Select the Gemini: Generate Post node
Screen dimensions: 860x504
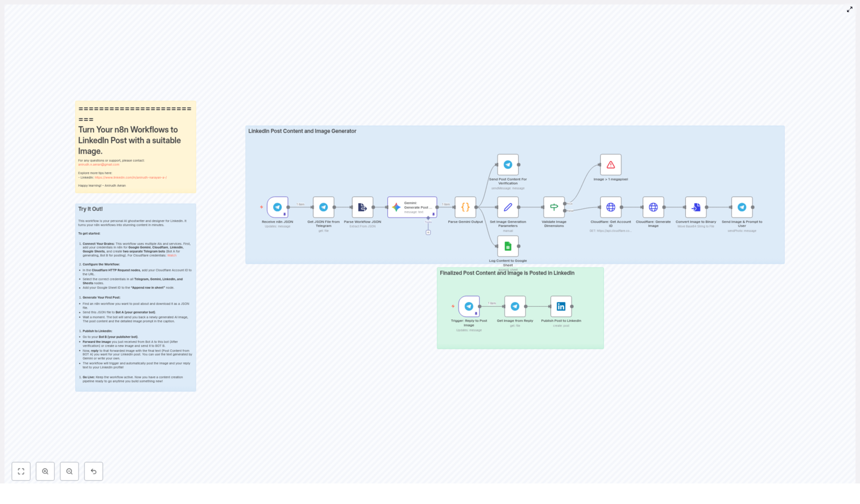[412, 207]
